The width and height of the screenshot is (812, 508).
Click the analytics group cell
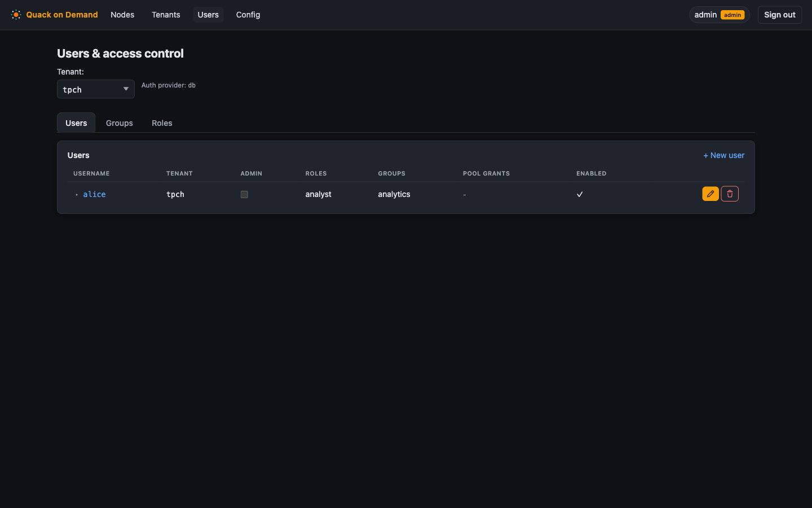tap(394, 194)
